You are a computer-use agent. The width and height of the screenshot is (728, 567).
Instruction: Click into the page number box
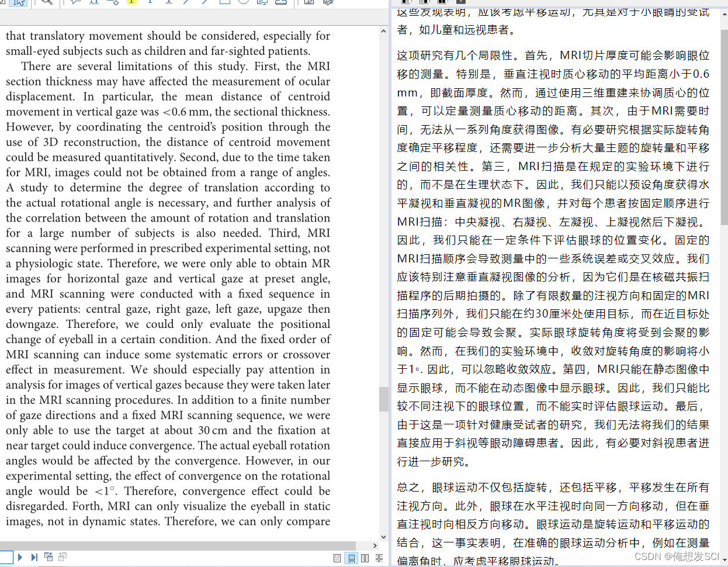point(6,557)
